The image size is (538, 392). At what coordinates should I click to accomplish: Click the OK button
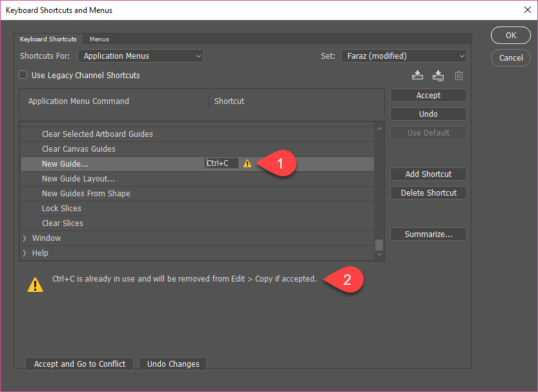(510, 36)
